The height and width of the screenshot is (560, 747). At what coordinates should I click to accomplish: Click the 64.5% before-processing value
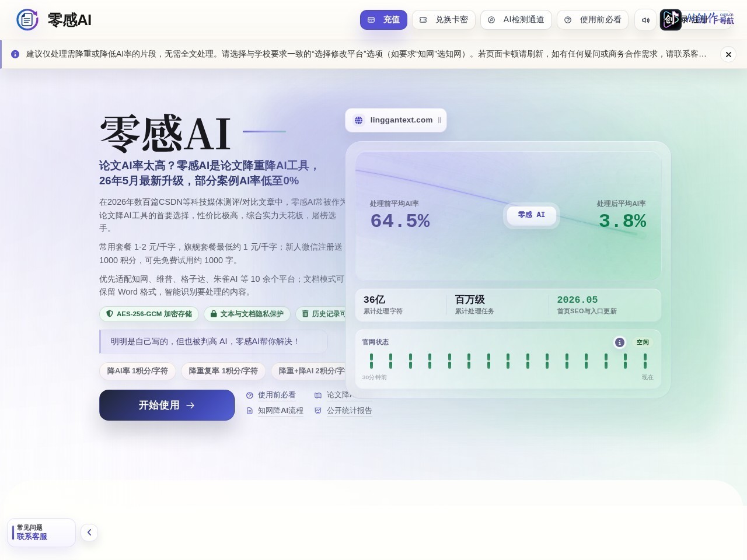coord(400,221)
